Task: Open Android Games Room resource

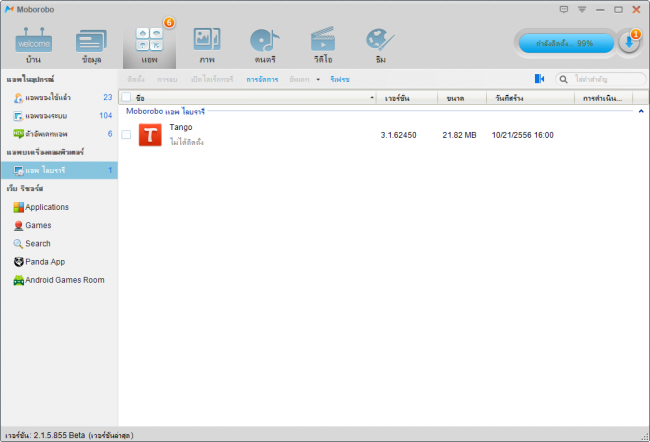Action: click(x=59, y=280)
